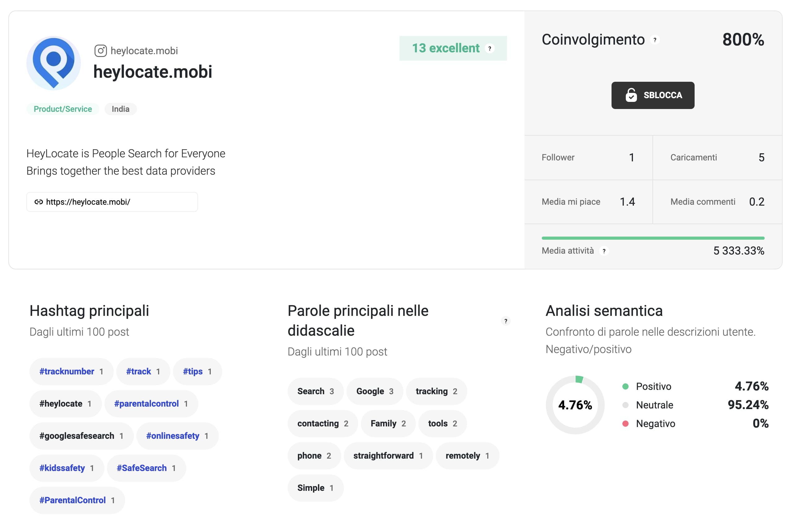The image size is (791, 532).
Task: Click the 5 333.33% activity value
Action: 738,251
